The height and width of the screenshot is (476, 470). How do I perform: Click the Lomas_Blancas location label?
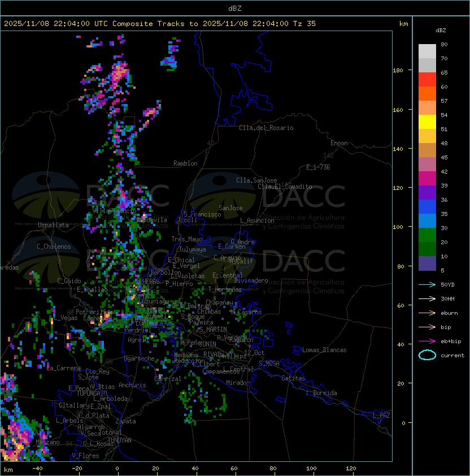tap(324, 350)
